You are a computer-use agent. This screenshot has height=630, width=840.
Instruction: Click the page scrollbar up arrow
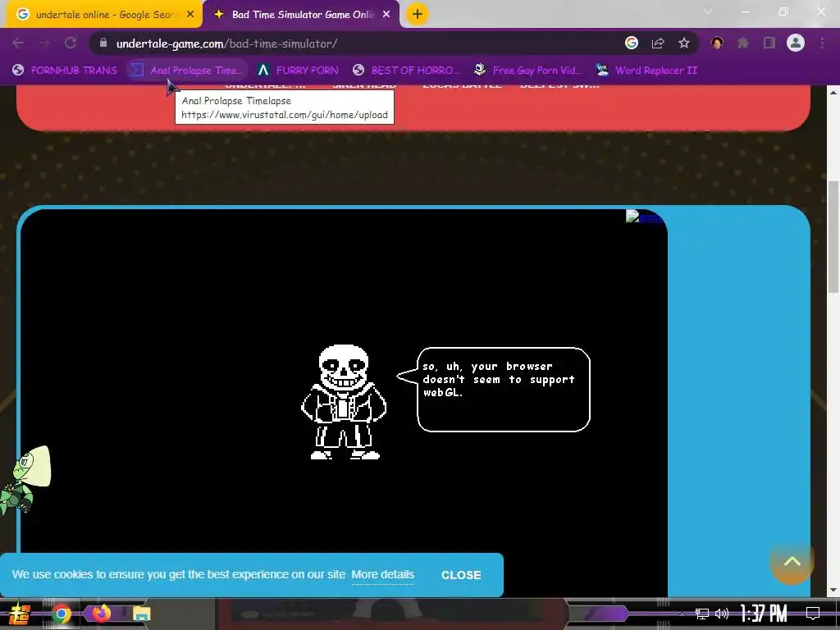pos(833,93)
